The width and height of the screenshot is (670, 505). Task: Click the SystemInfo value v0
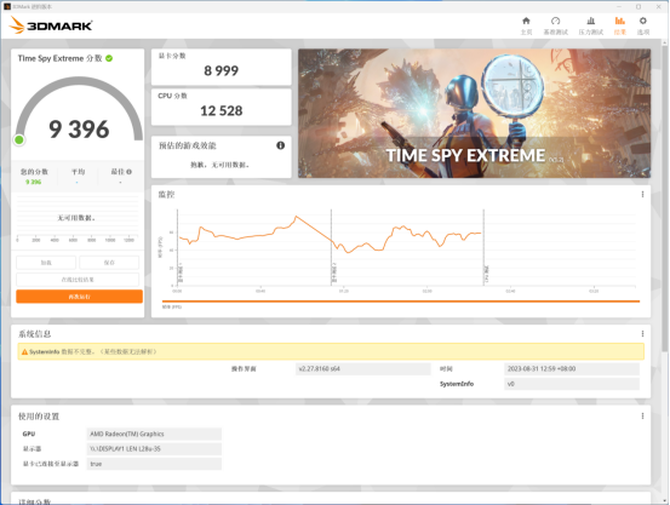(572, 384)
